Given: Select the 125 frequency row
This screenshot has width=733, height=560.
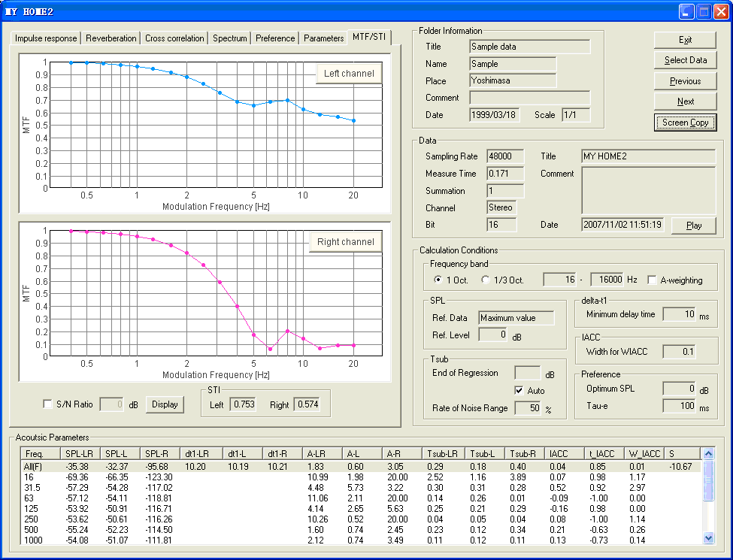Looking at the screenshot, I should pyautogui.click(x=360, y=509).
